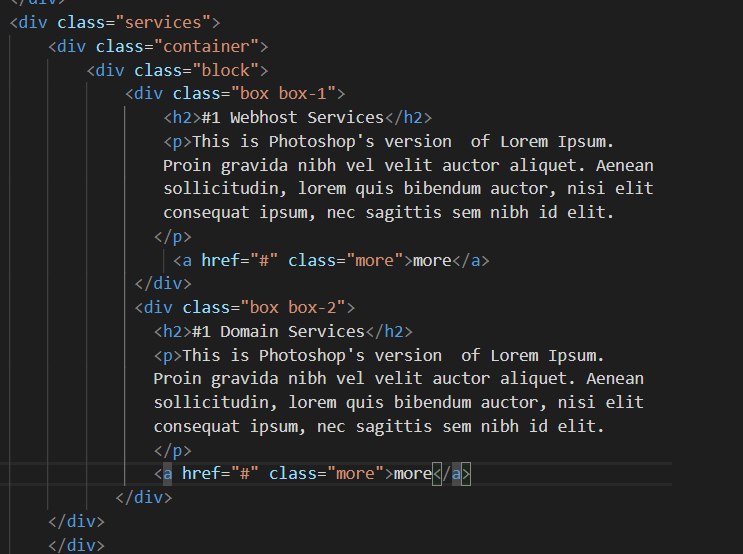The width and height of the screenshot is (743, 554).
Task: Click the closing </p> tag in box-2
Action: click(x=172, y=450)
